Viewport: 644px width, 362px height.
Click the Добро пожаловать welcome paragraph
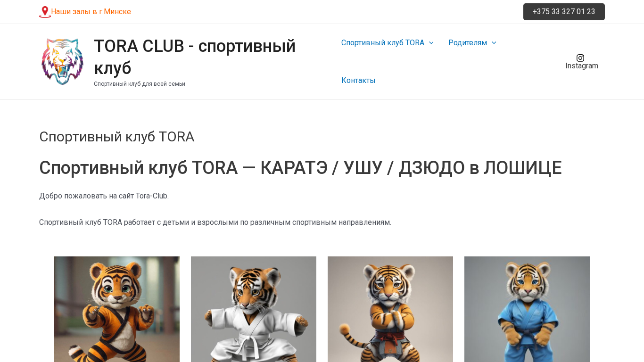(104, 196)
